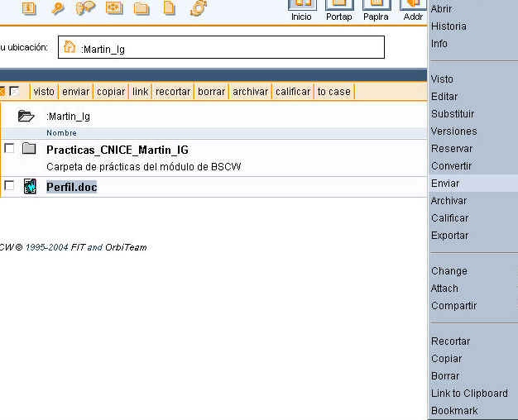This screenshot has height=420, width=518.
Task: Select Versiones in the context menu
Action: coord(453,131)
